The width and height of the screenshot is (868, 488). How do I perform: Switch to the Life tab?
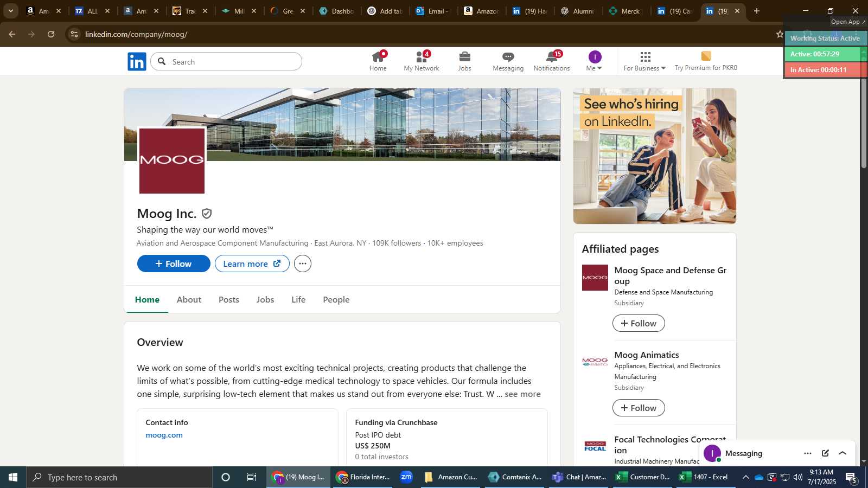(x=298, y=299)
